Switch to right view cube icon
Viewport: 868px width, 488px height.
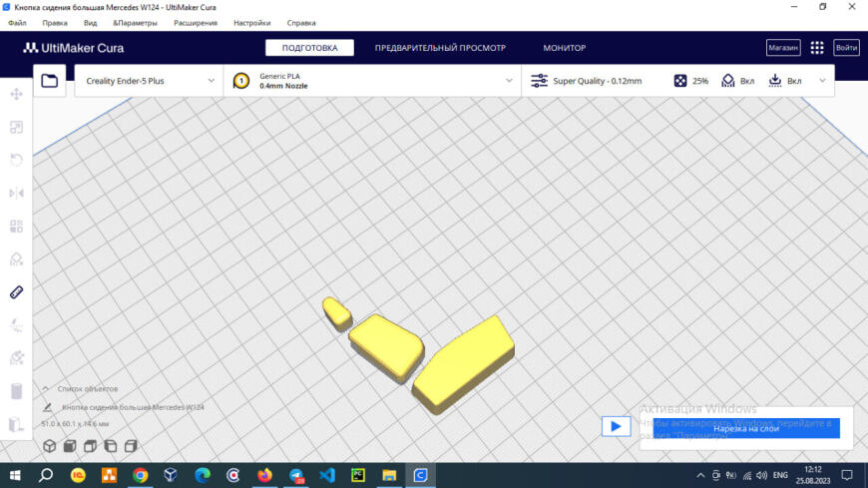pos(131,446)
